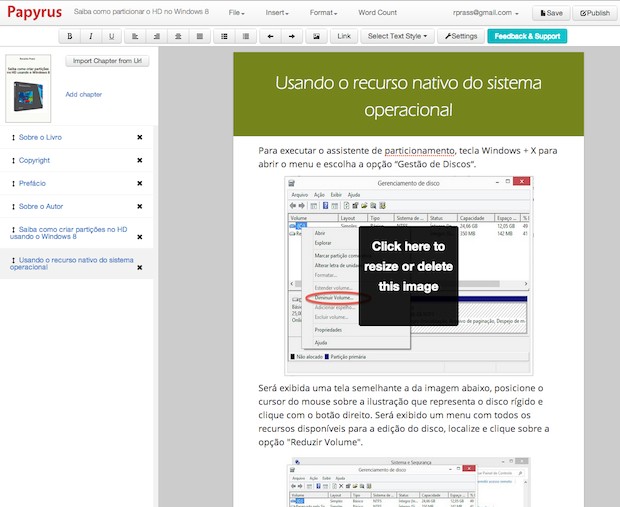Click the Publish button
This screenshot has height=507, width=620.
pos(595,13)
